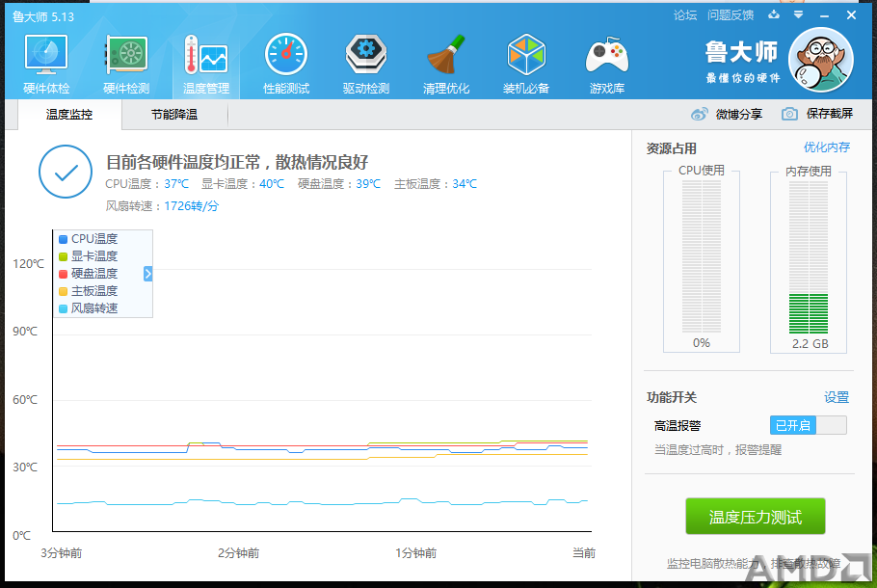
Task: Click the 当前 time axis label
Action: (x=584, y=552)
